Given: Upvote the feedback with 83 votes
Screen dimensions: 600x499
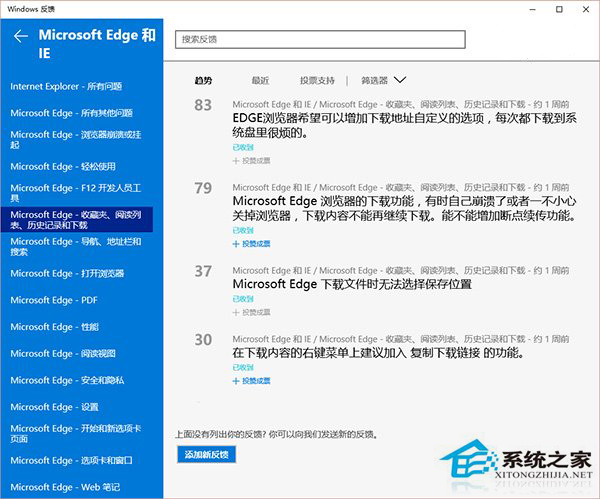Looking at the screenshot, I should tap(251, 161).
